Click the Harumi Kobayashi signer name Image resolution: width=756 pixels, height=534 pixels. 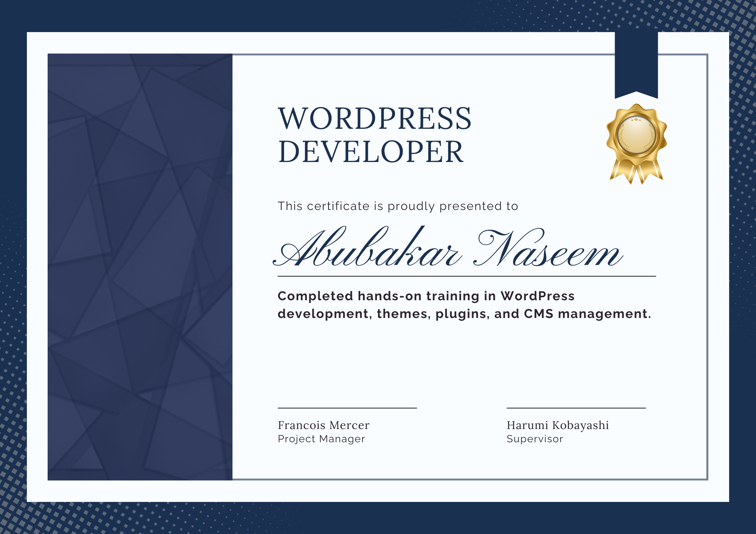(x=558, y=425)
